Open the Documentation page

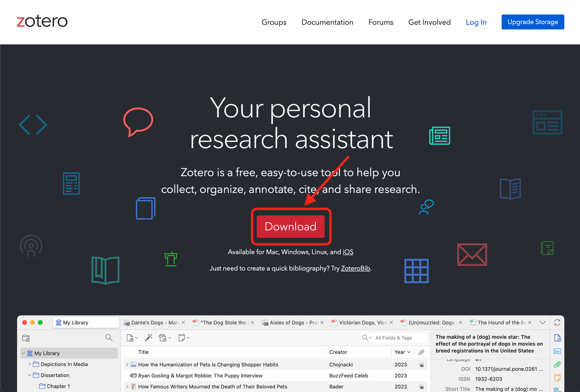[327, 22]
